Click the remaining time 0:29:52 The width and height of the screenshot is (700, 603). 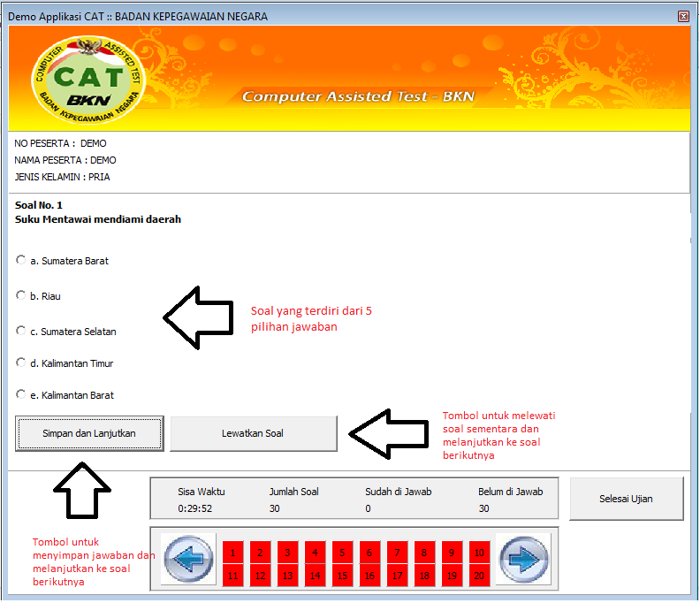coord(195,508)
